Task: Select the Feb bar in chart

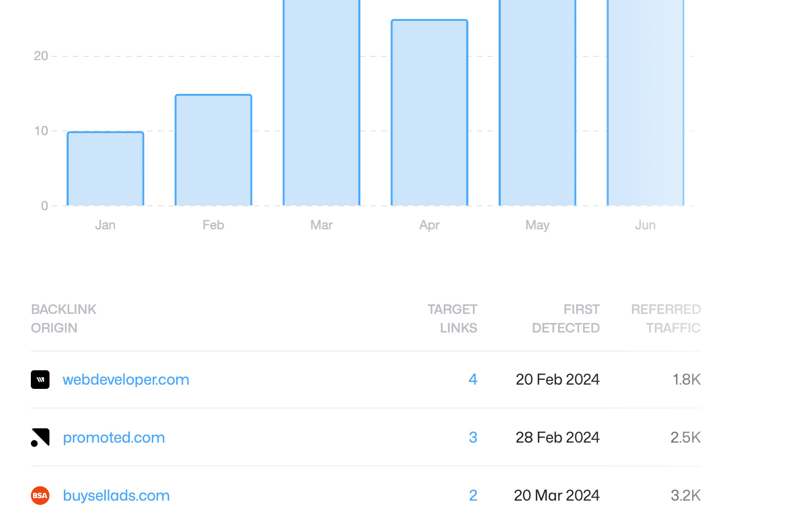Action: coord(213,150)
